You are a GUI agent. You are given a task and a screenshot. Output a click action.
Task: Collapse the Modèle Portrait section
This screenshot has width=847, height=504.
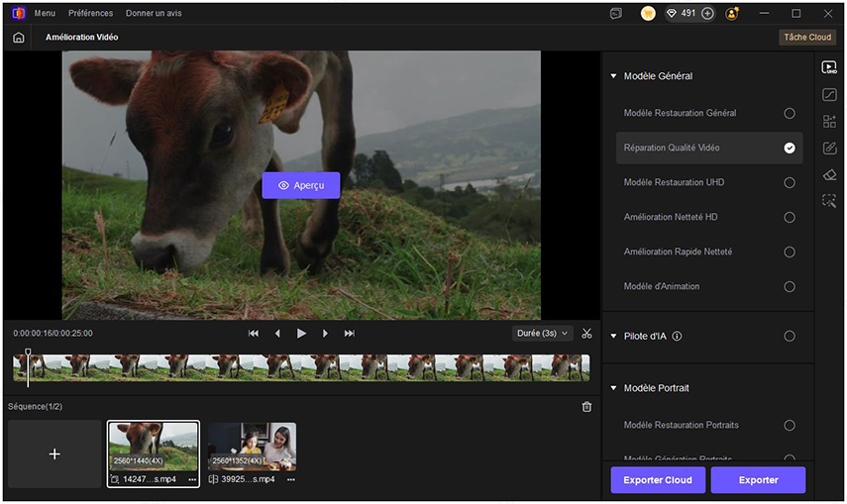(x=613, y=388)
